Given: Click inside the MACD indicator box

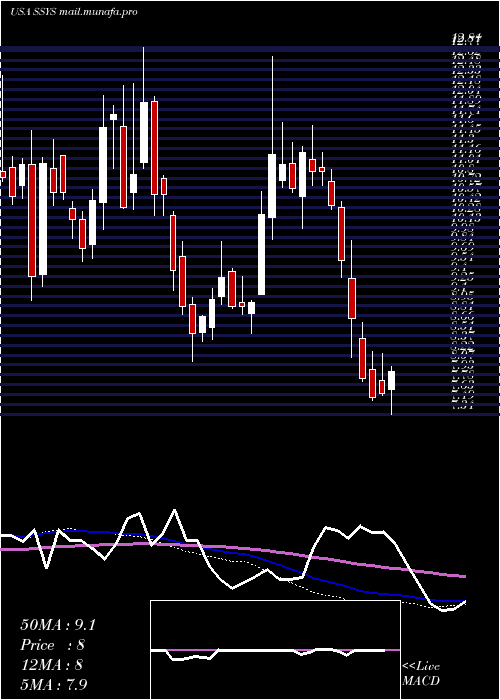Looking at the screenshot, I should click(x=275, y=650).
